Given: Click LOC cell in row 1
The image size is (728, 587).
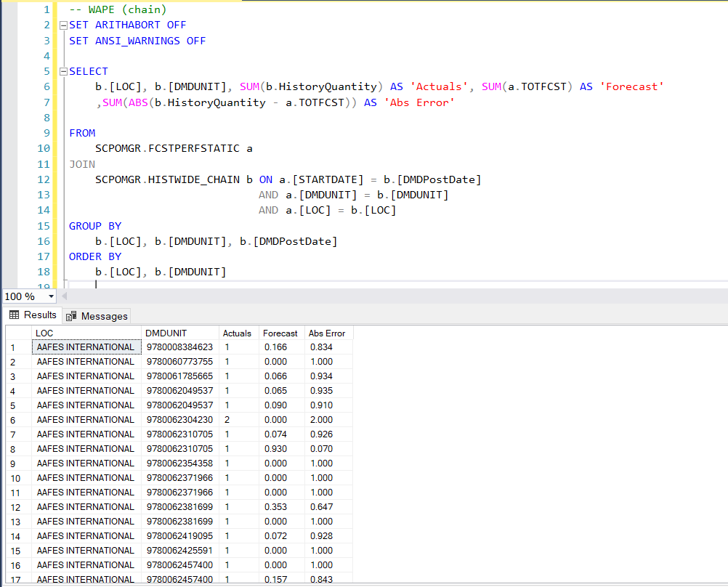Looking at the screenshot, I should [86, 347].
